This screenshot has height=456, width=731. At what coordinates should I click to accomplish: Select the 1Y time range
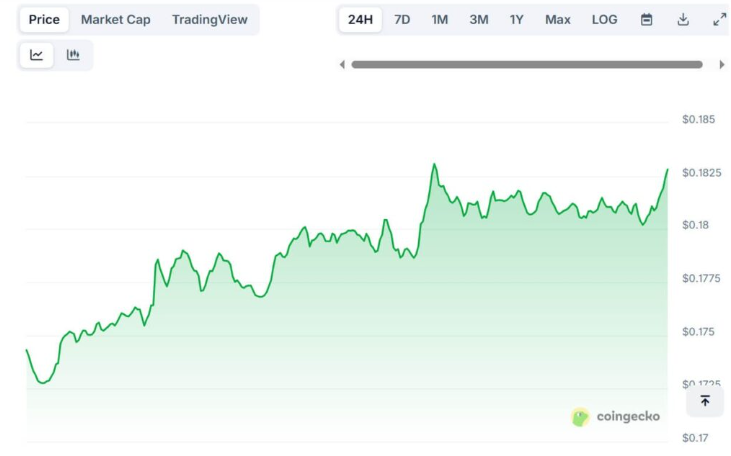[516, 19]
